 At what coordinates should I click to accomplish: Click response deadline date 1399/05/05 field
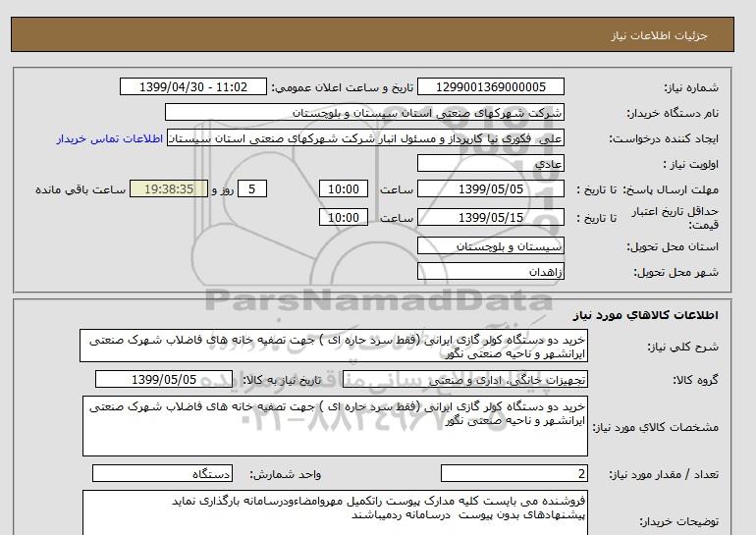coord(490,188)
